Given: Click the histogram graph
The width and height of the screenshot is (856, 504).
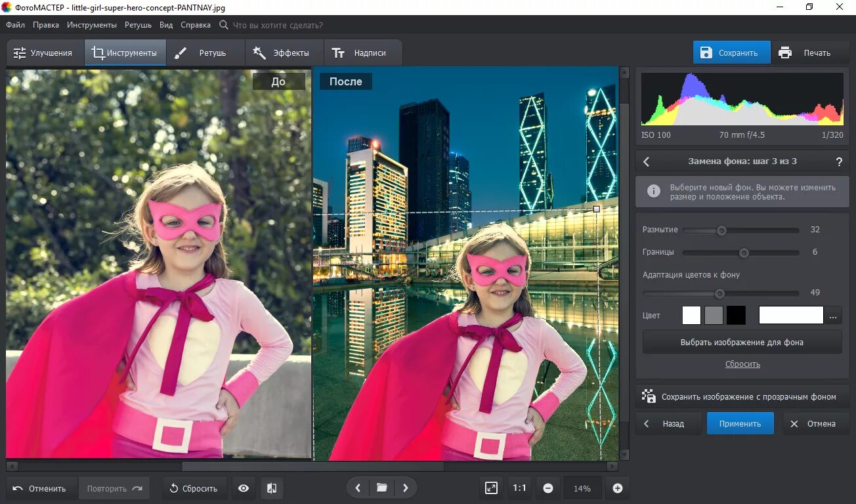Looking at the screenshot, I should [x=742, y=98].
